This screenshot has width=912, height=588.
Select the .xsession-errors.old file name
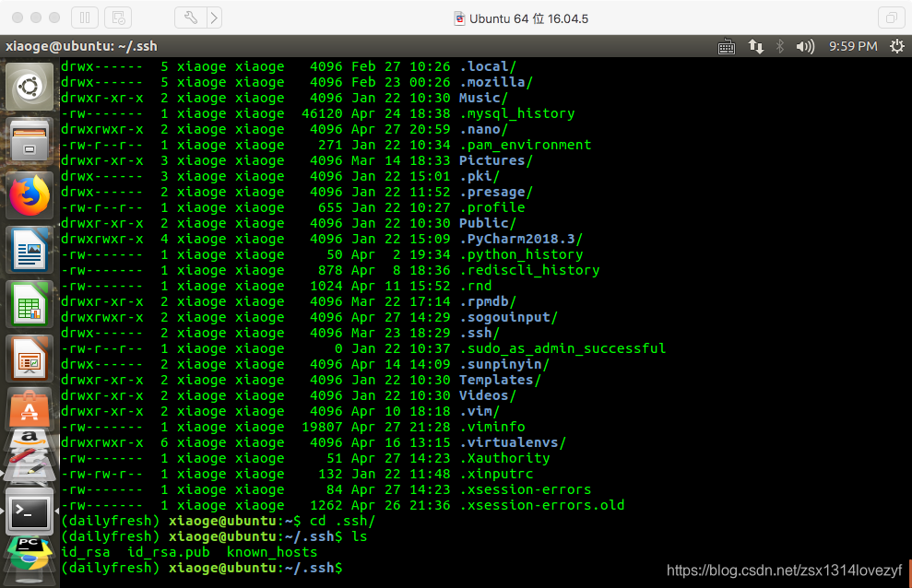pos(542,505)
